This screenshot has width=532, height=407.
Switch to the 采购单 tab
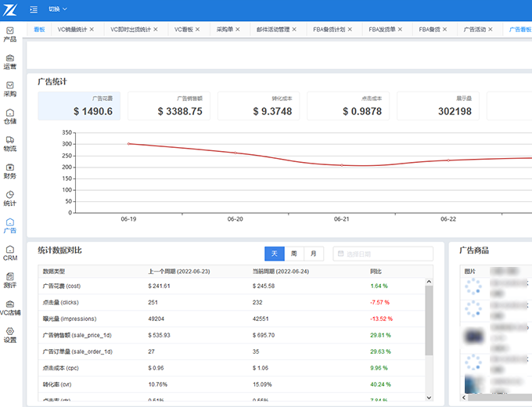225,29
